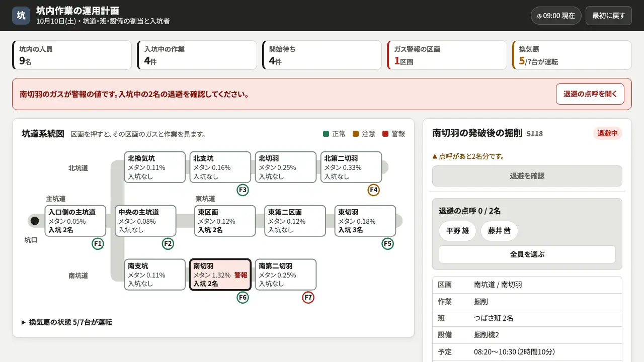This screenshot has width=644, height=362.
Task: Select ventilation fan marker F3
Action: (x=243, y=190)
